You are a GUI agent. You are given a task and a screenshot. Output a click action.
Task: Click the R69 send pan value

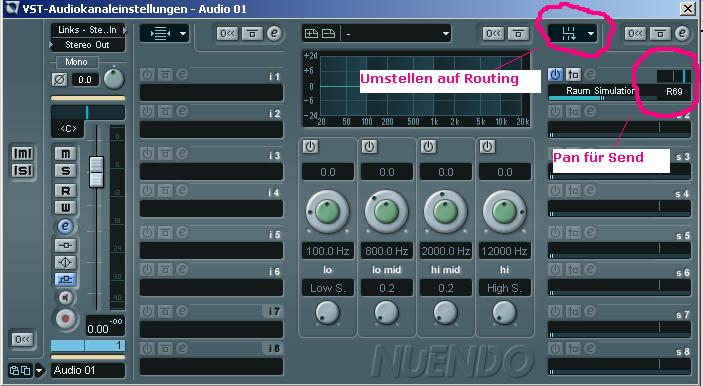click(x=674, y=91)
